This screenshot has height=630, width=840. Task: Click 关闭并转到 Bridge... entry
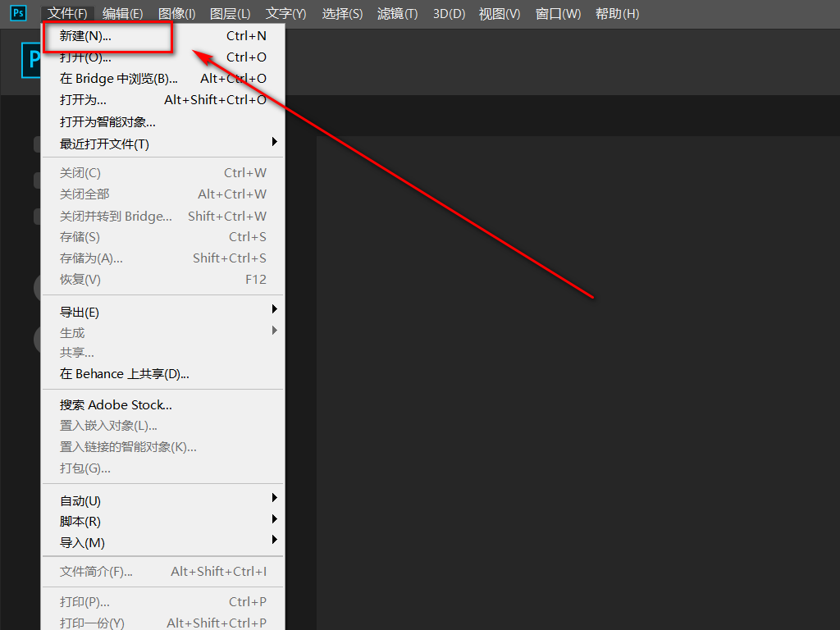(x=163, y=217)
